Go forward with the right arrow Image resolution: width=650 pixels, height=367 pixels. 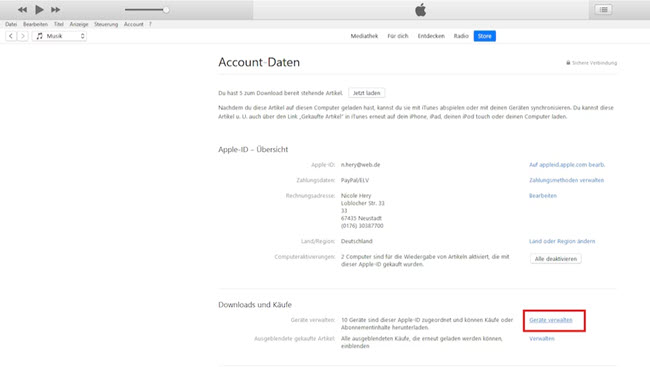tap(23, 36)
